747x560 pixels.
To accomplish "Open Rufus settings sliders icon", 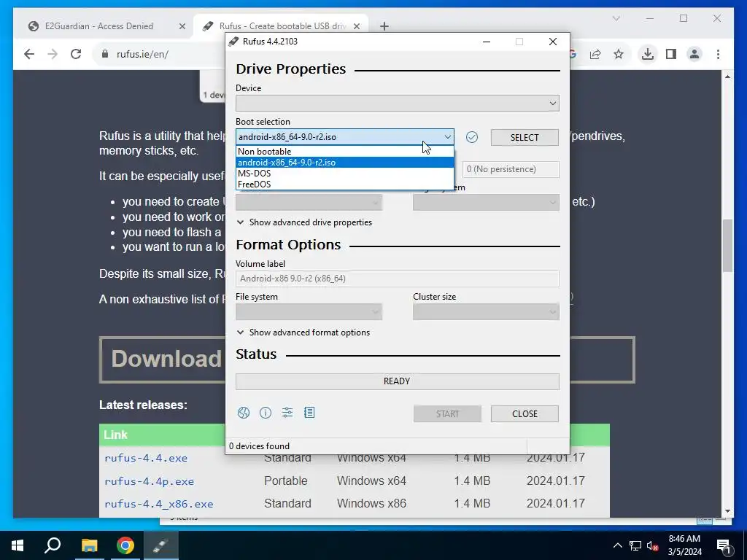I will [287, 413].
